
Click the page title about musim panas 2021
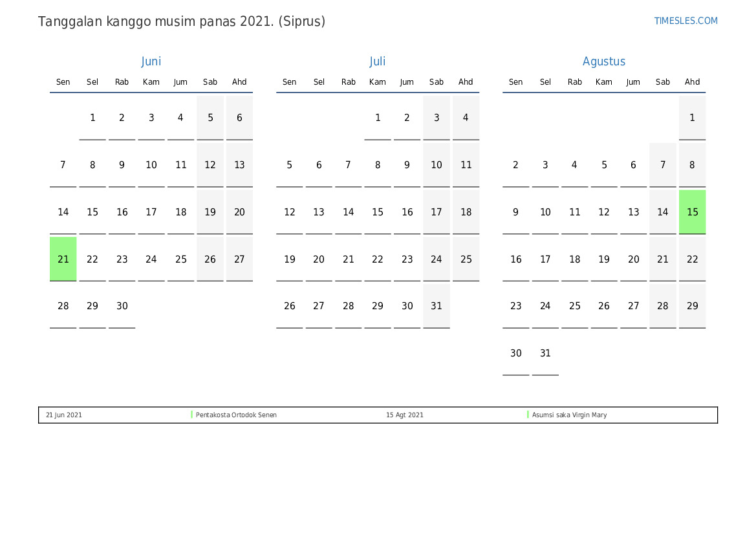182,21
